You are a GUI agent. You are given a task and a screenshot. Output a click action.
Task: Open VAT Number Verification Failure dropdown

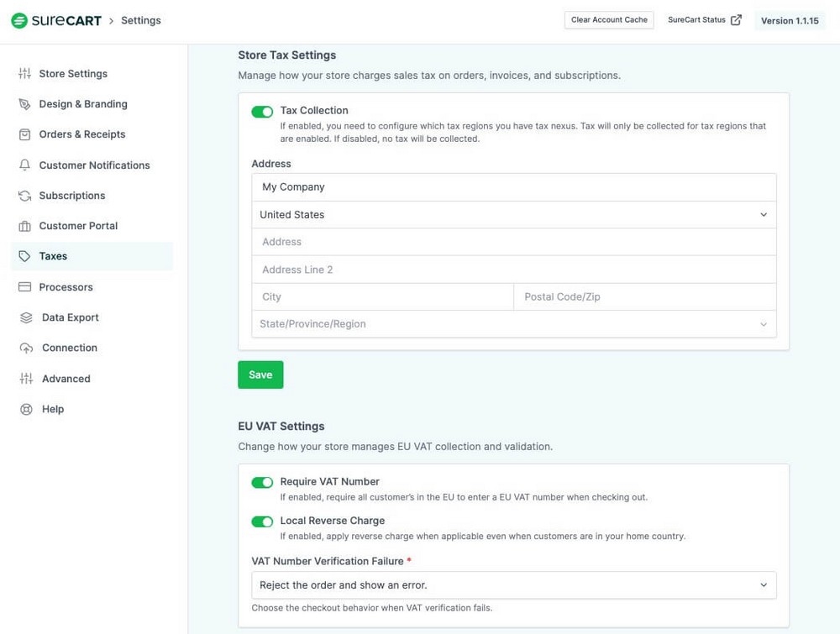tap(514, 585)
